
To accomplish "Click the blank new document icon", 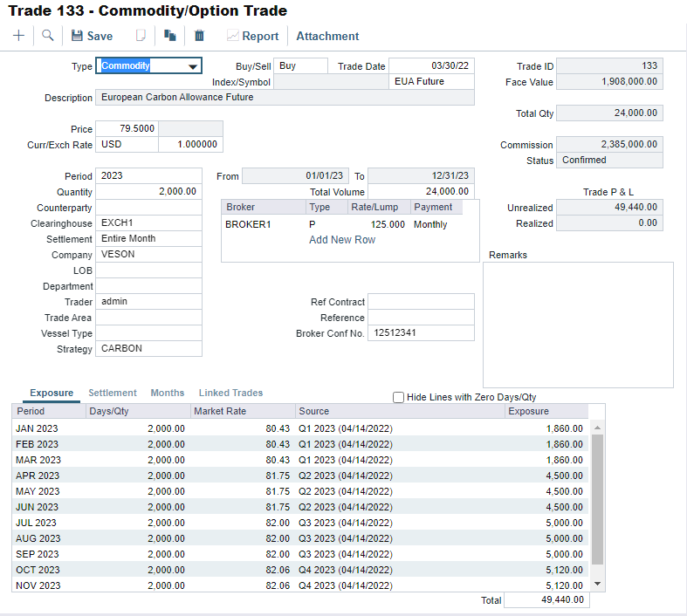I will coord(140,36).
